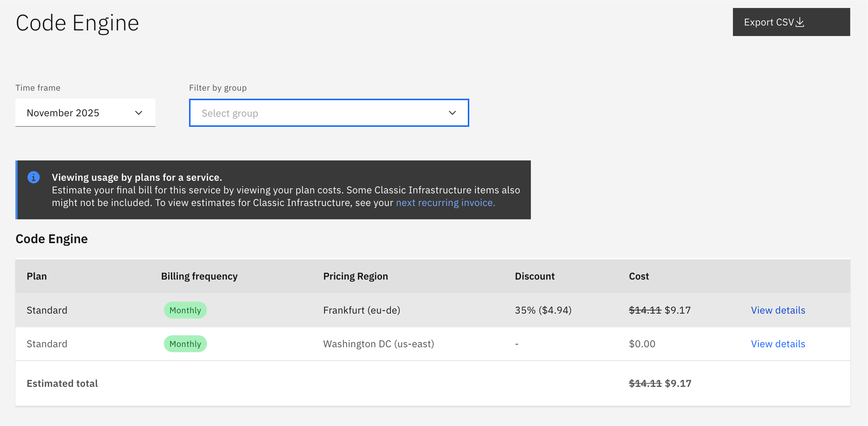Viewport: 868px width, 426px height.
Task: Click the Select group chevron arrow
Action: tap(452, 113)
